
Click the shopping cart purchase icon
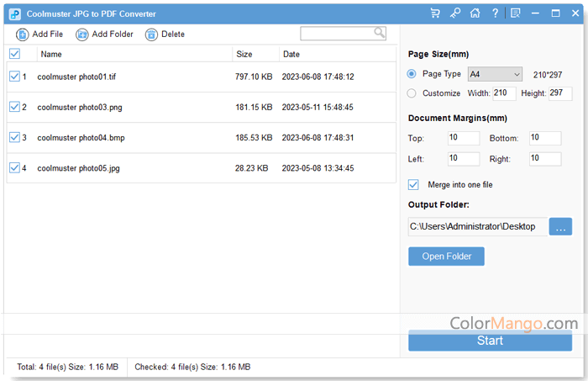(435, 13)
